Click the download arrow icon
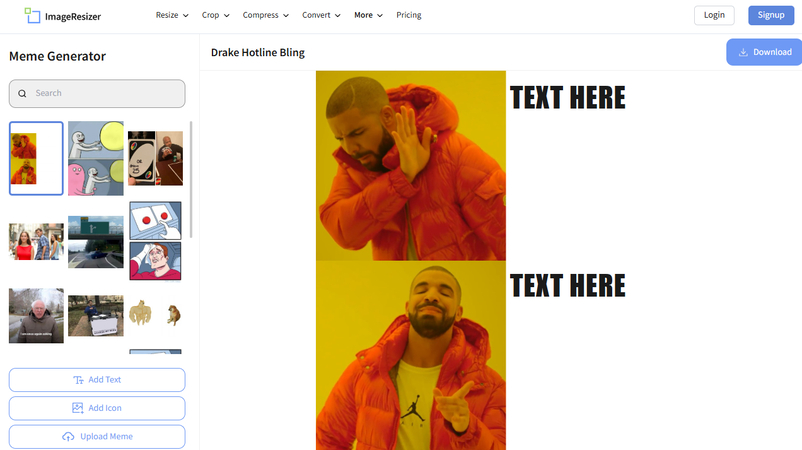Viewport: 802px width, 450px height. pos(743,52)
